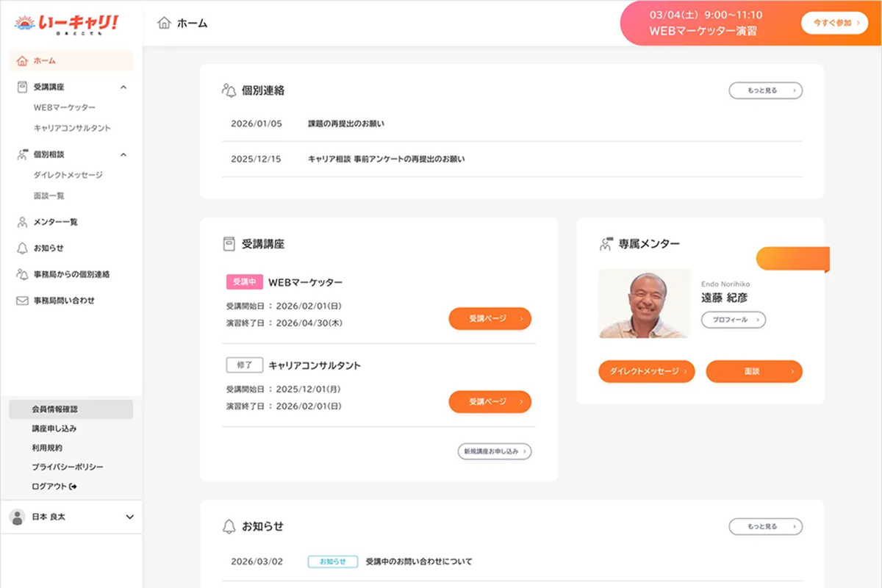Click the 受講中 status badge
882x588 pixels.
click(244, 282)
